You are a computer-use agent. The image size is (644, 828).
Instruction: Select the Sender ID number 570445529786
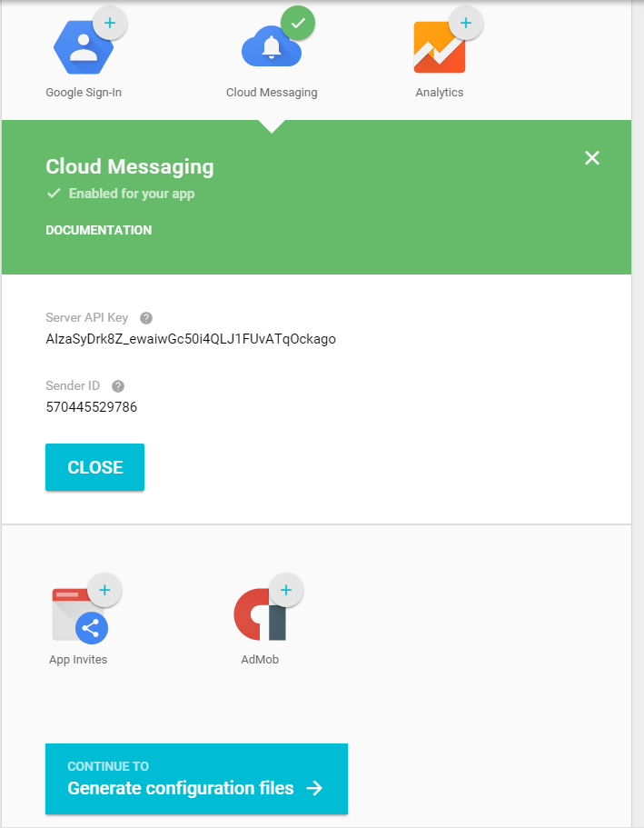(x=92, y=407)
